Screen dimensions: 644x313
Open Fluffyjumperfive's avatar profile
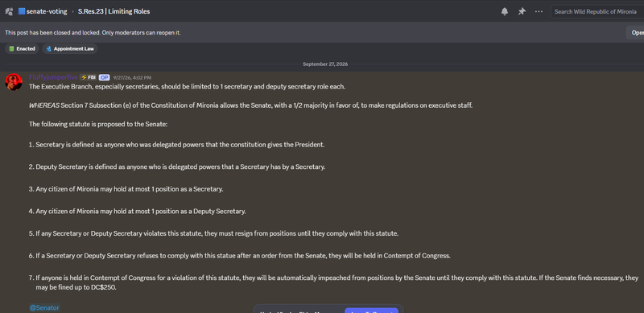click(14, 82)
